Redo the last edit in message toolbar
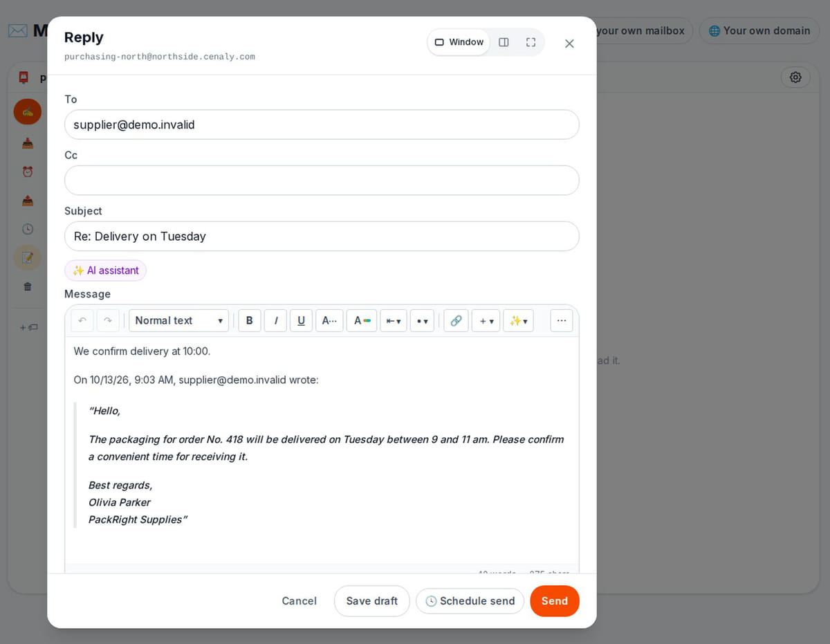 point(108,320)
